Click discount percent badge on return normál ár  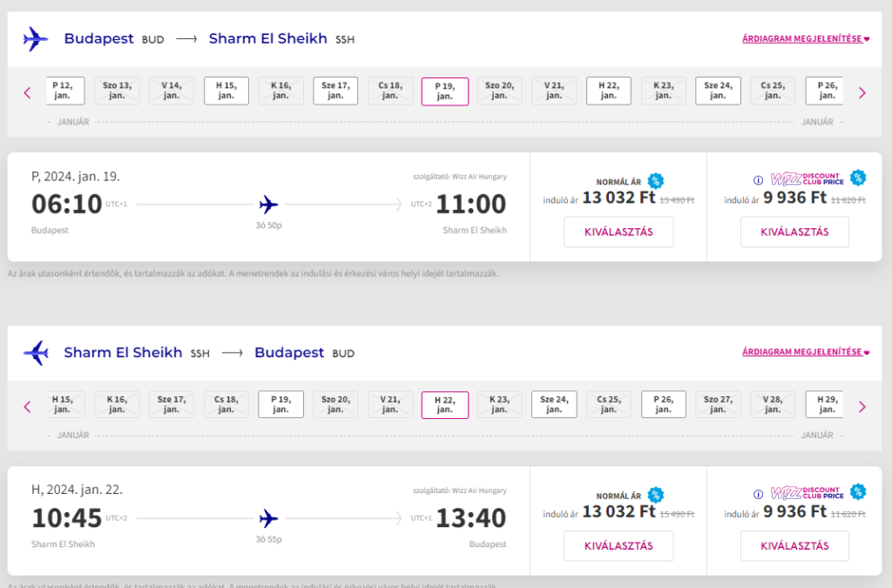point(655,495)
